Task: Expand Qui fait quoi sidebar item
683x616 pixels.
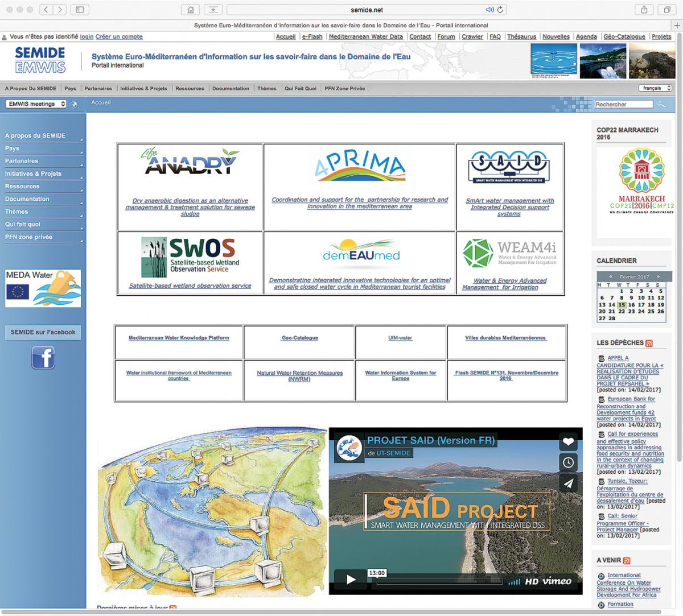Action: tap(43, 224)
